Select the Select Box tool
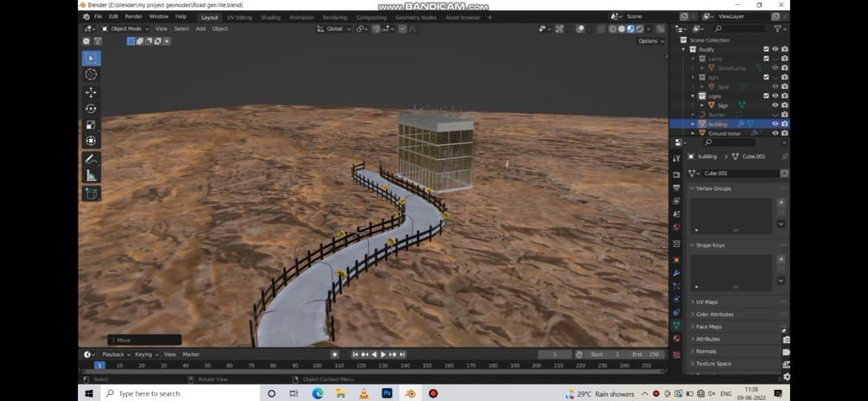The image size is (868, 401). point(92,58)
